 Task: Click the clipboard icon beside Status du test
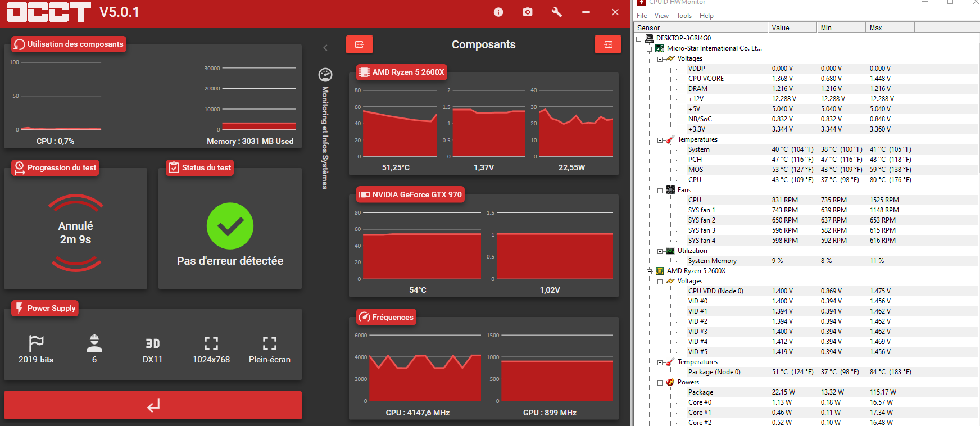[174, 167]
